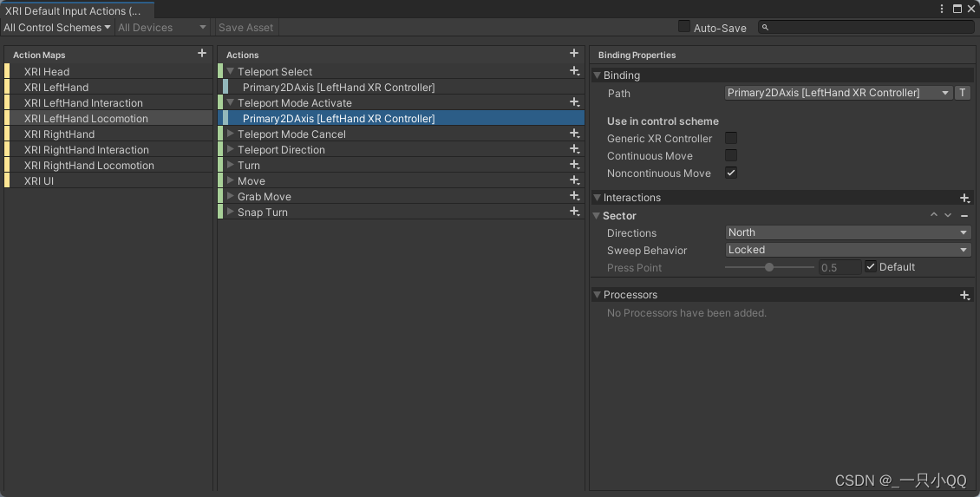
Task: Click the search magnifier icon
Action: coord(765,28)
